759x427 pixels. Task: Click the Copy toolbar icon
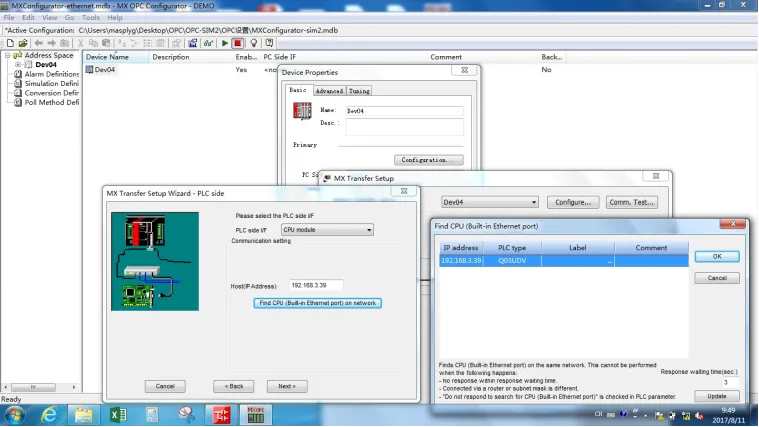[93, 43]
